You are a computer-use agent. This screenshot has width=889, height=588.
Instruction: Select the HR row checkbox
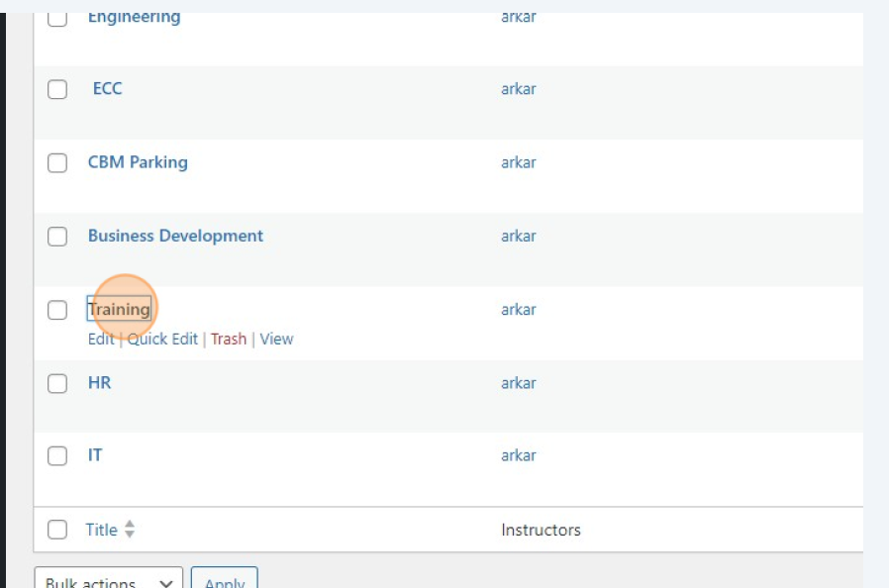pos(56,382)
